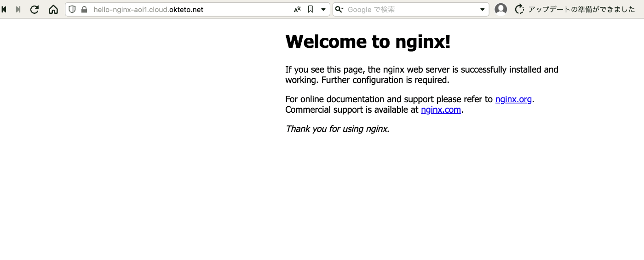Screen dimensions: 644x260
Task: Click the translate page icon
Action: click(298, 9)
